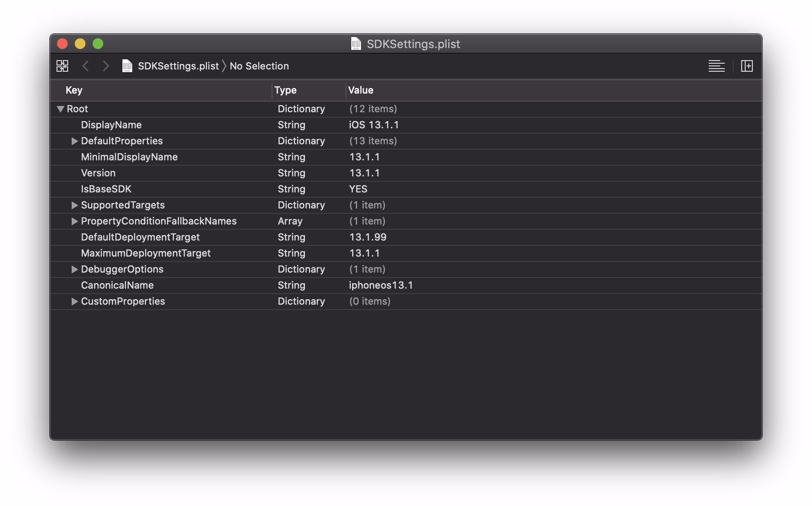The image size is (812, 506).
Task: Select SDKSettings.plist in the breadcrumb path
Action: (178, 66)
